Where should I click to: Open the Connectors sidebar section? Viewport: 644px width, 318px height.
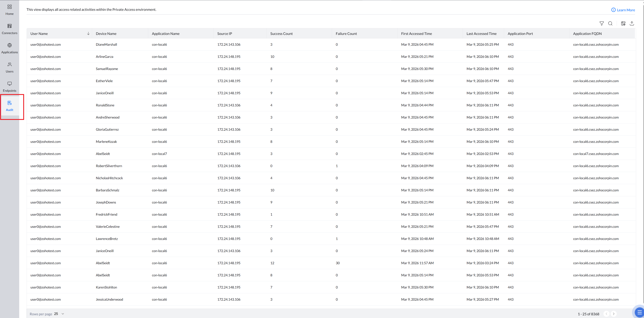9,29
